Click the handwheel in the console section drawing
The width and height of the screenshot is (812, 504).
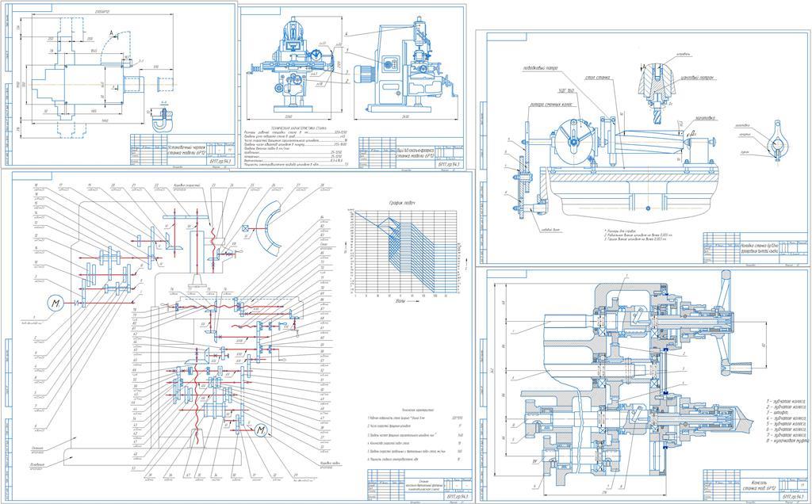tap(728, 322)
